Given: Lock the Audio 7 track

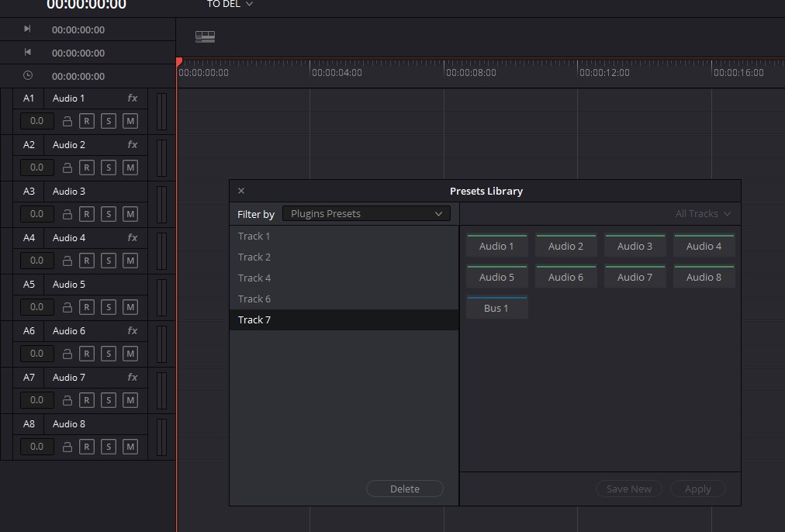Looking at the screenshot, I should pos(67,400).
